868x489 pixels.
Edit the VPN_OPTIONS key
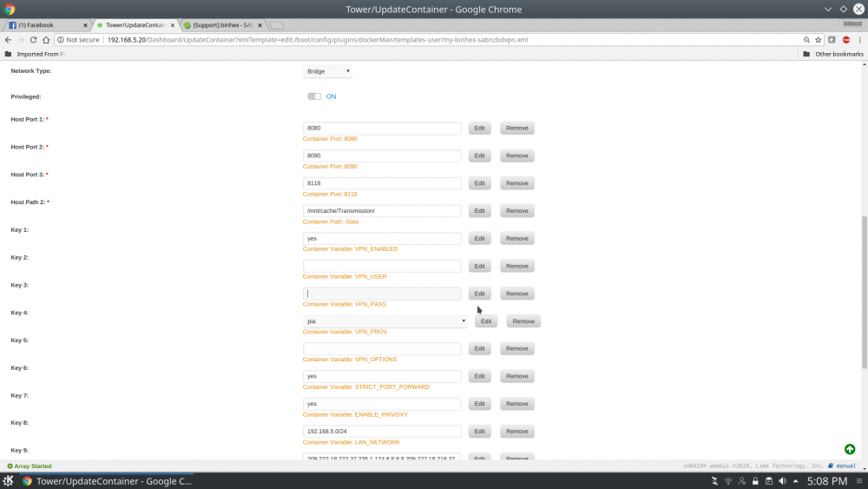pos(479,348)
